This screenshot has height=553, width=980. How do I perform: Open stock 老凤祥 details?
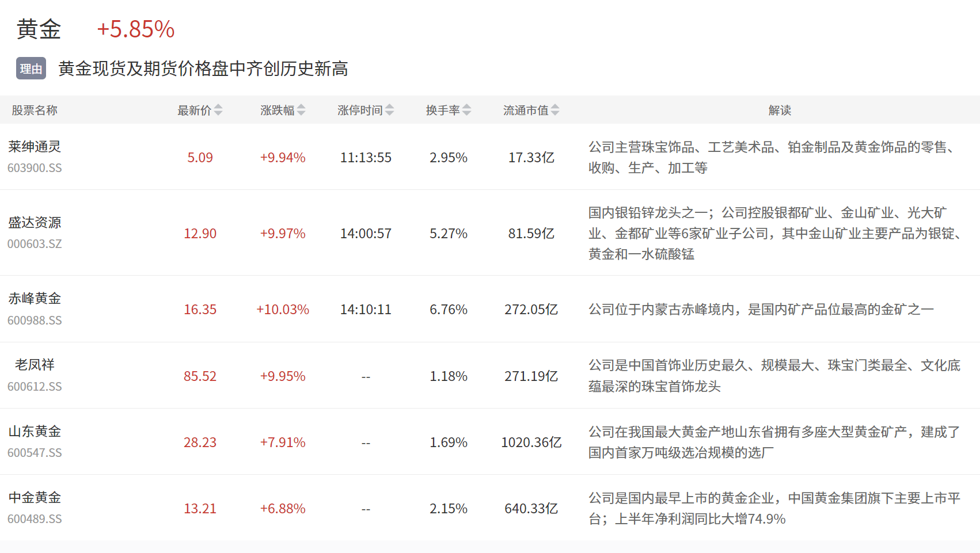tap(35, 365)
